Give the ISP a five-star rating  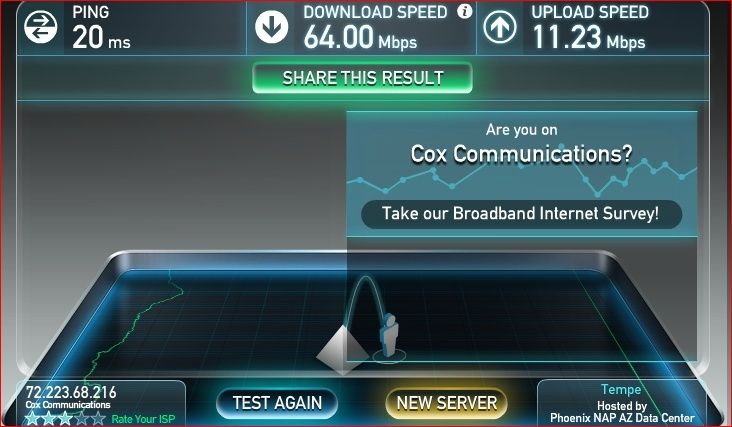click(x=98, y=418)
